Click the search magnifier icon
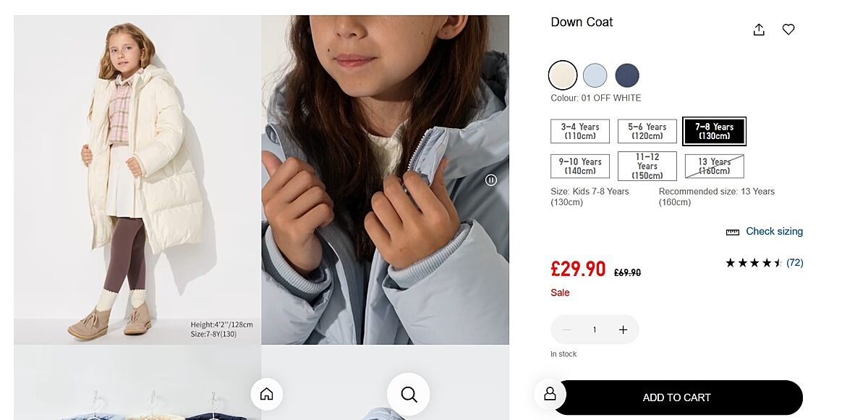Screen dimensions: 868x420 coord(409,394)
